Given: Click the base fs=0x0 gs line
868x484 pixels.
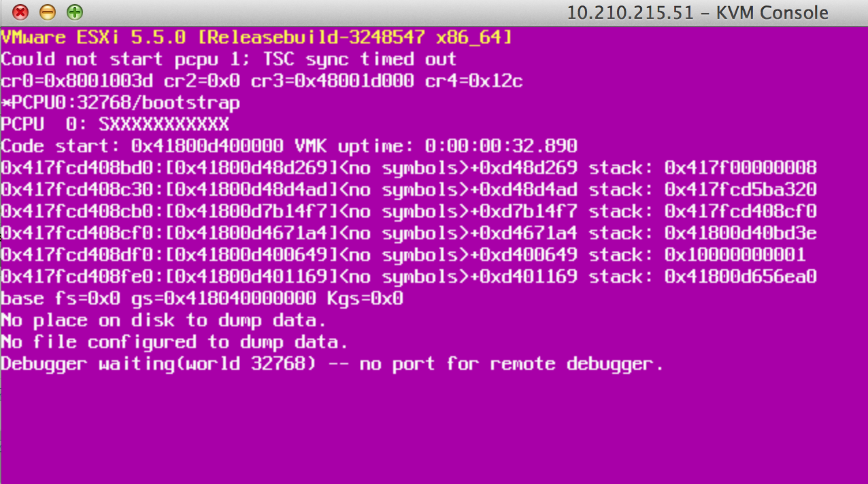Looking at the screenshot, I should tap(201, 298).
